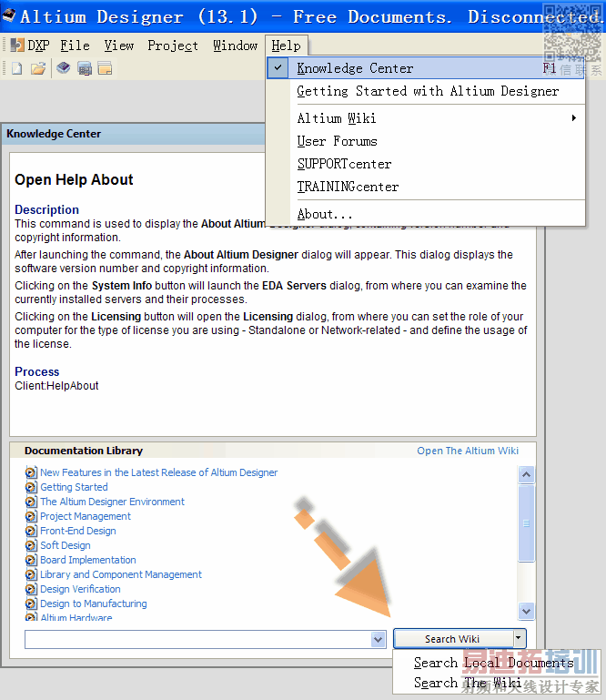Open the File menu
The height and width of the screenshot is (700, 606).
click(x=75, y=46)
